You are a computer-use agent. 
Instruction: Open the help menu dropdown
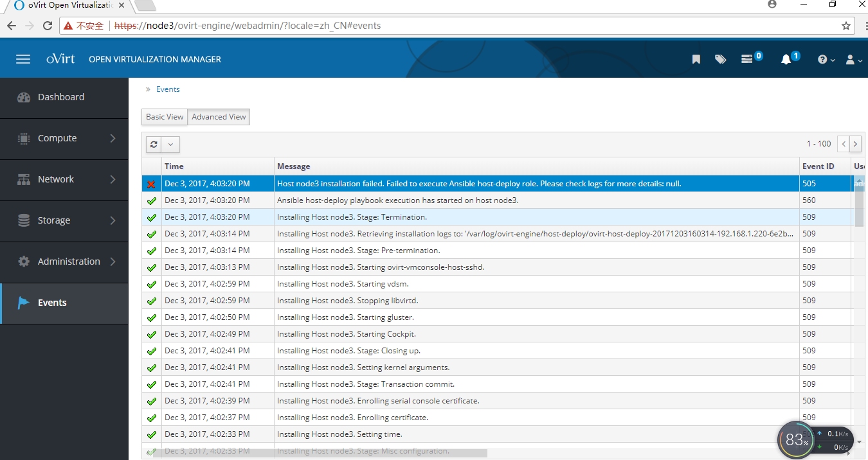click(x=826, y=59)
